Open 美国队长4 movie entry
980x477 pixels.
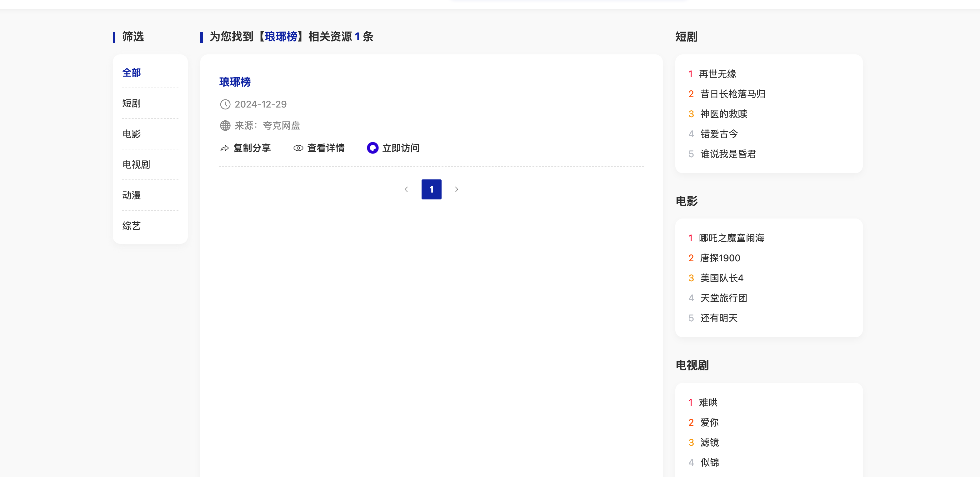[722, 279]
